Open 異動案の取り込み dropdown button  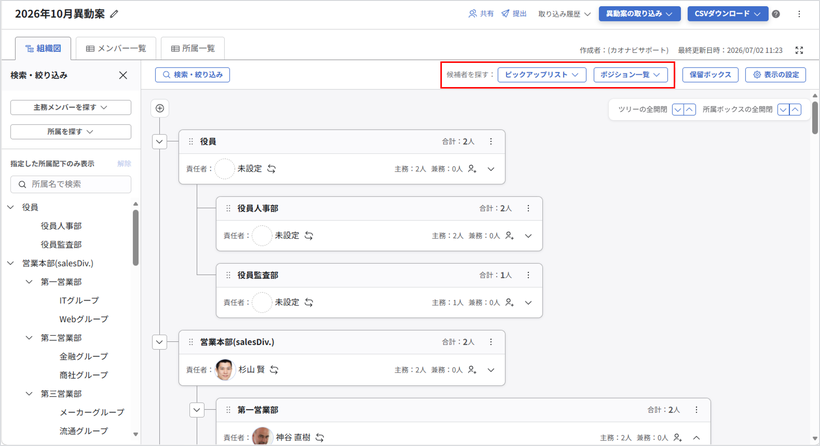(x=640, y=14)
